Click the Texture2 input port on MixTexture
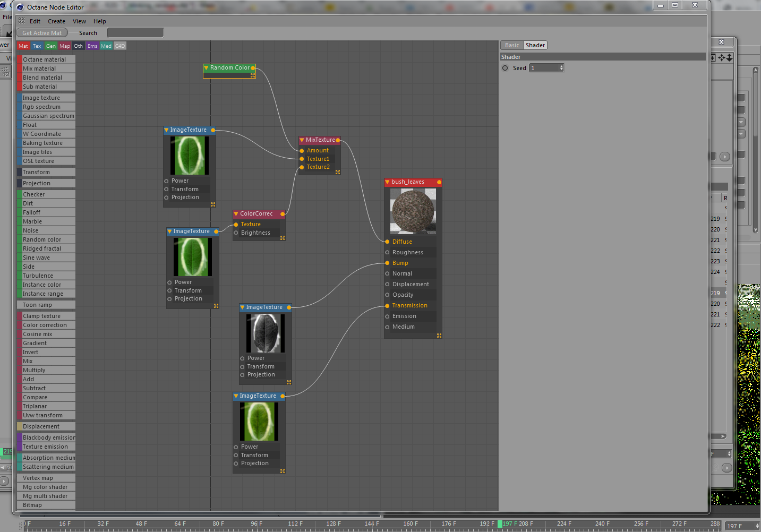This screenshot has width=761, height=532. pyautogui.click(x=302, y=167)
